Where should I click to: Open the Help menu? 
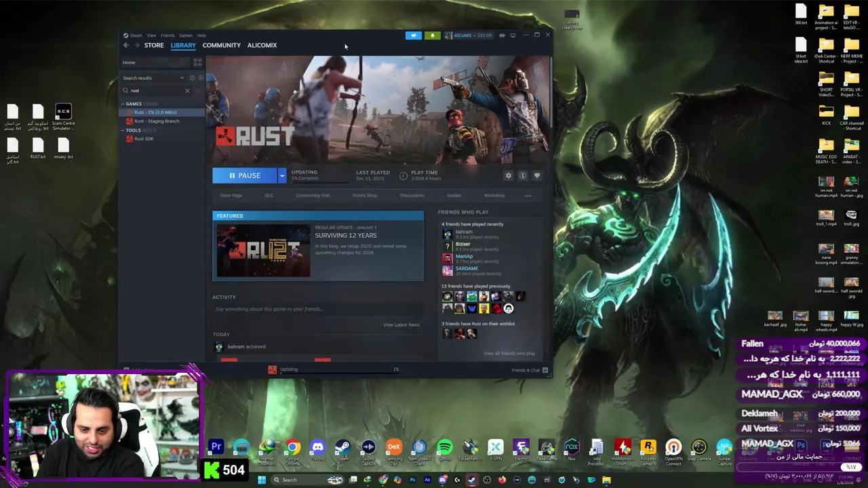[201, 35]
